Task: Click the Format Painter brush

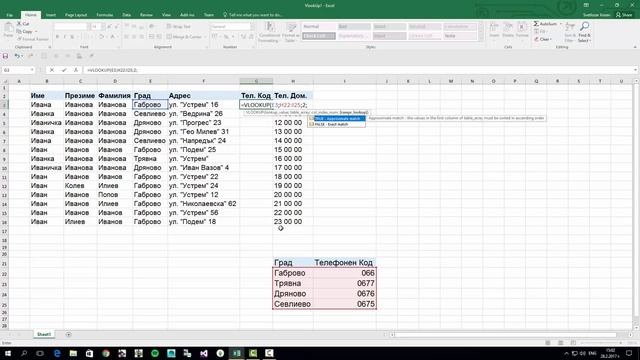Action: (x=19, y=39)
